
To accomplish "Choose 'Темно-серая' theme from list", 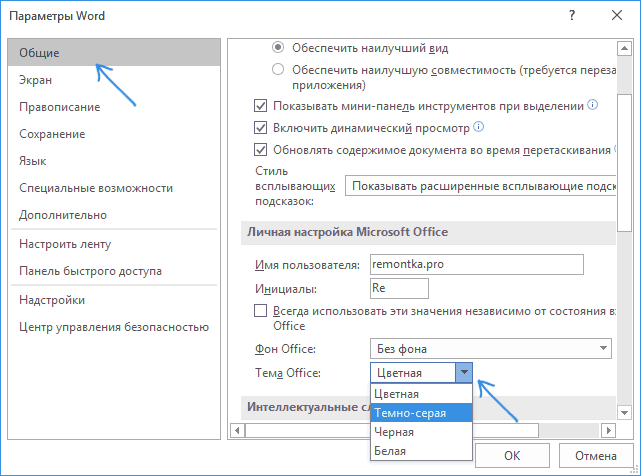I will [x=421, y=413].
